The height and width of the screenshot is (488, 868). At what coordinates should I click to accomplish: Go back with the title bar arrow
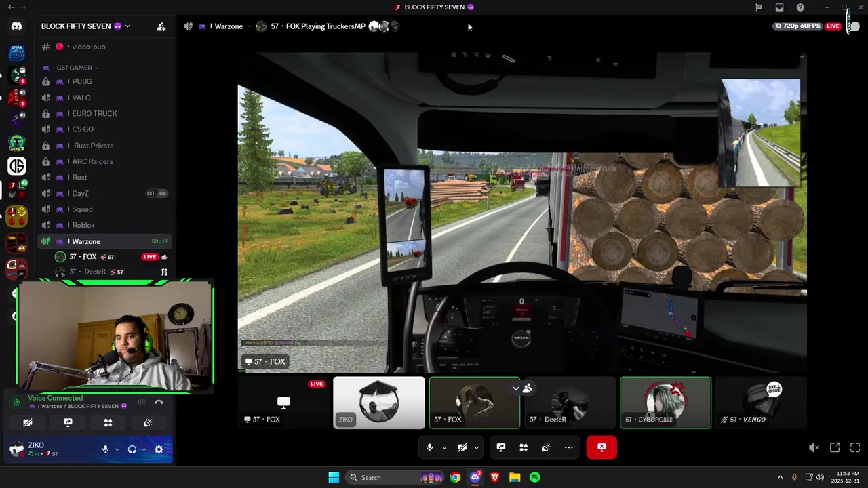11,7
